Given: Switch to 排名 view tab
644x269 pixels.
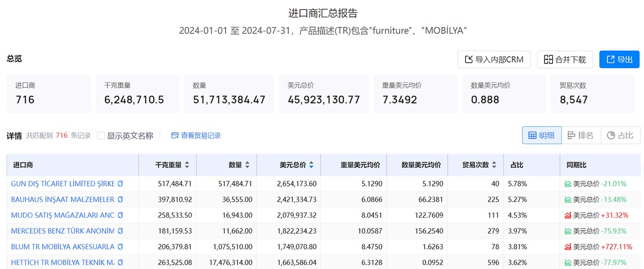Looking at the screenshot, I should pos(581,135).
